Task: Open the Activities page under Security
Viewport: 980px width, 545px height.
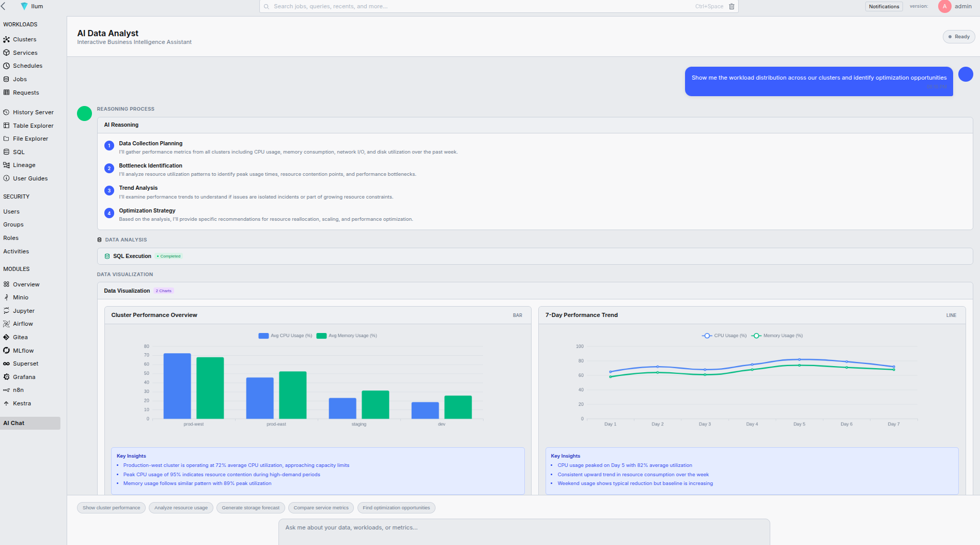Action: [x=16, y=251]
